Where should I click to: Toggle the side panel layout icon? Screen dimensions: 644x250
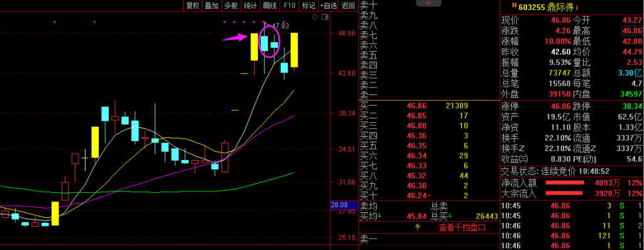tap(325, 17)
